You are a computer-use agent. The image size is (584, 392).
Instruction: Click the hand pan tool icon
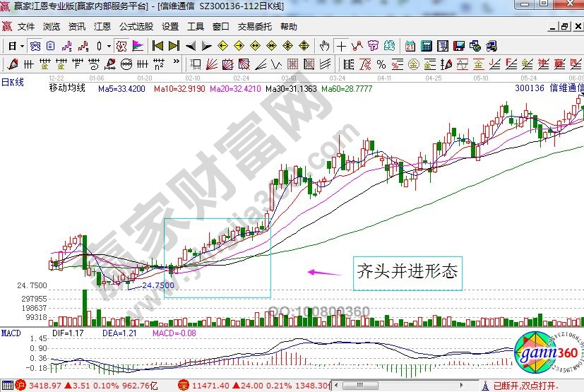click(x=324, y=46)
